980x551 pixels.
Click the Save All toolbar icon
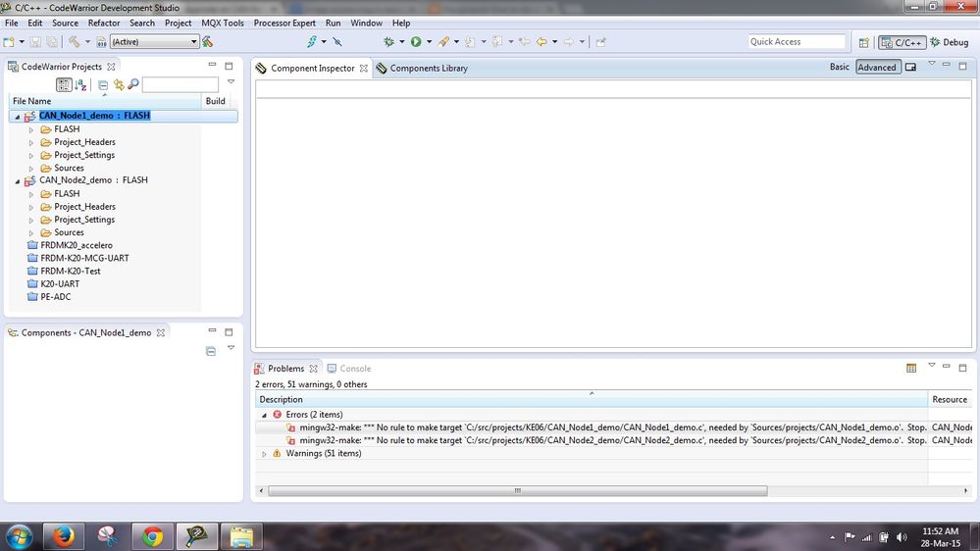tap(53, 42)
